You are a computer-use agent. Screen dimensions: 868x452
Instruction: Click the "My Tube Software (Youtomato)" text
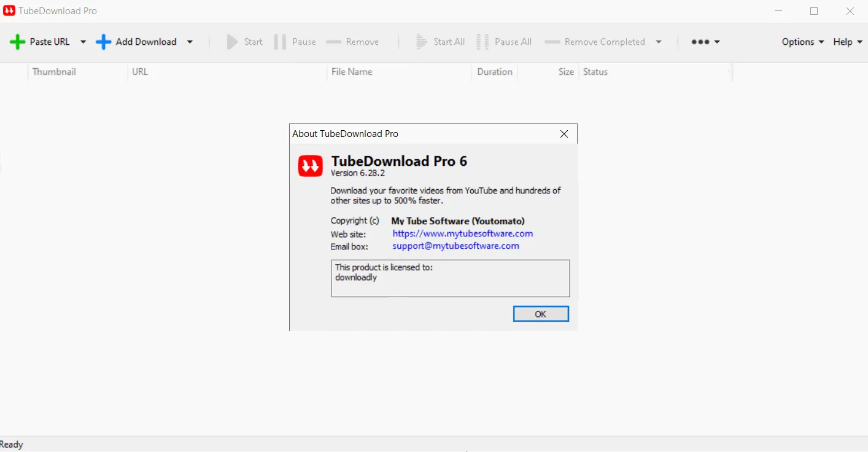tap(458, 221)
